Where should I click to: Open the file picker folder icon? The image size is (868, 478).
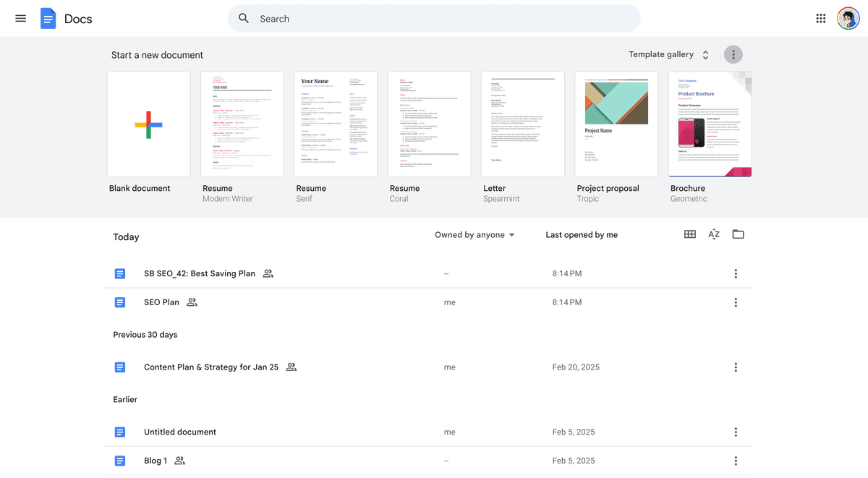[738, 234]
